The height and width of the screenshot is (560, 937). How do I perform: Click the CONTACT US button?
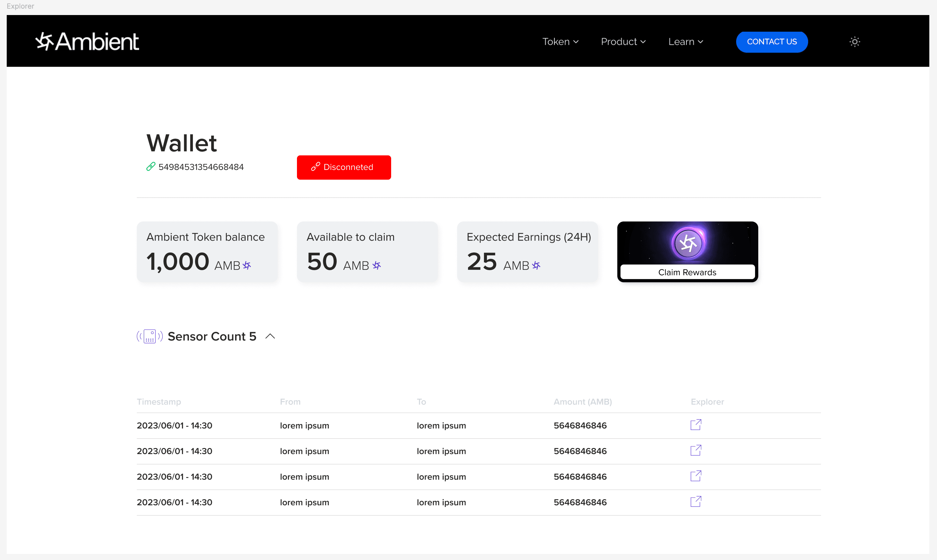(x=771, y=41)
